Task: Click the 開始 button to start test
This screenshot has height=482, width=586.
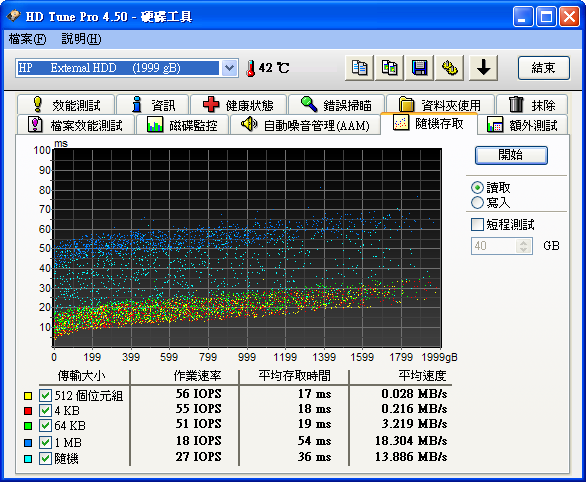Action: 511,155
